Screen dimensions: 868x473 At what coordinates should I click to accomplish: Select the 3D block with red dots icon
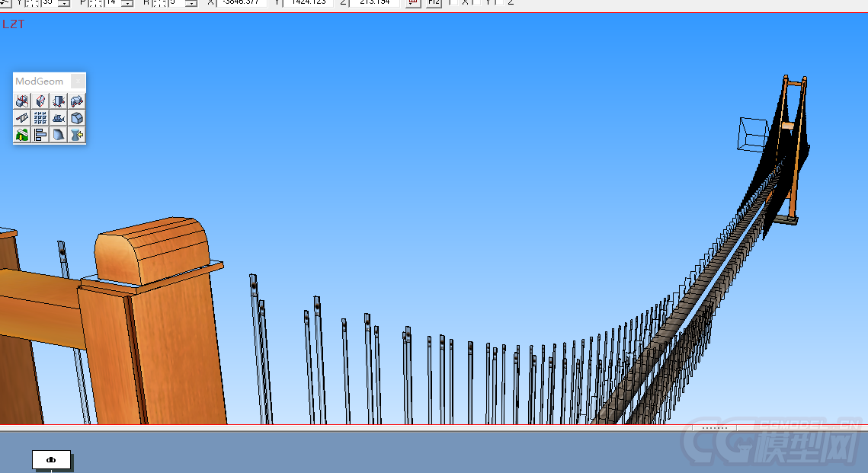click(x=77, y=101)
